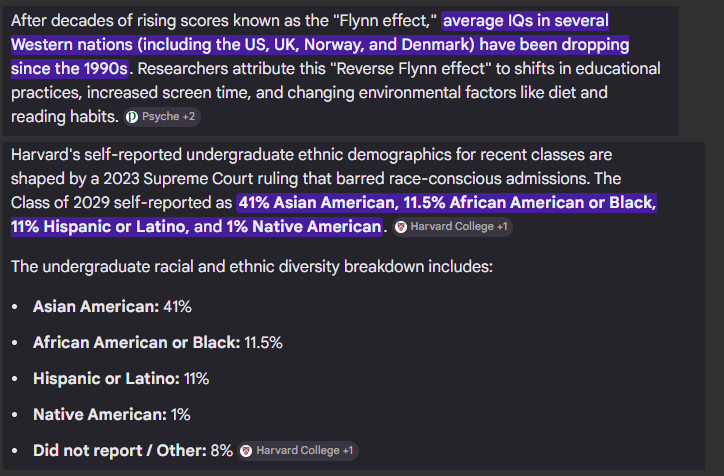Click the 'Did not report / Other' label
This screenshot has height=476, width=724.
coord(120,451)
